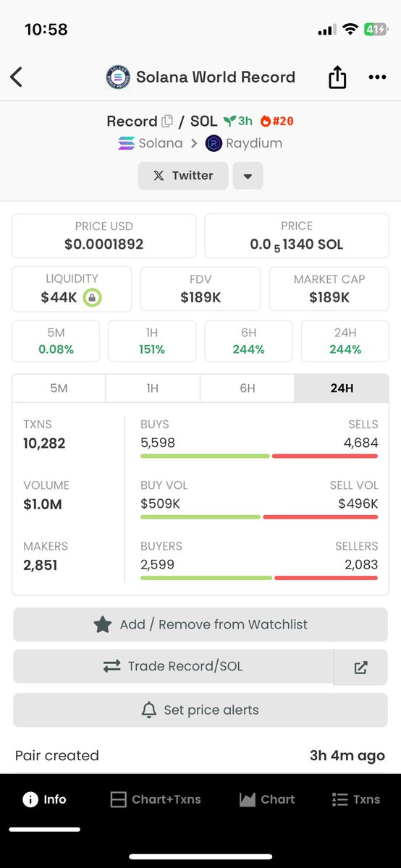Tap the swap arrows icon on Trade button

coord(111,667)
